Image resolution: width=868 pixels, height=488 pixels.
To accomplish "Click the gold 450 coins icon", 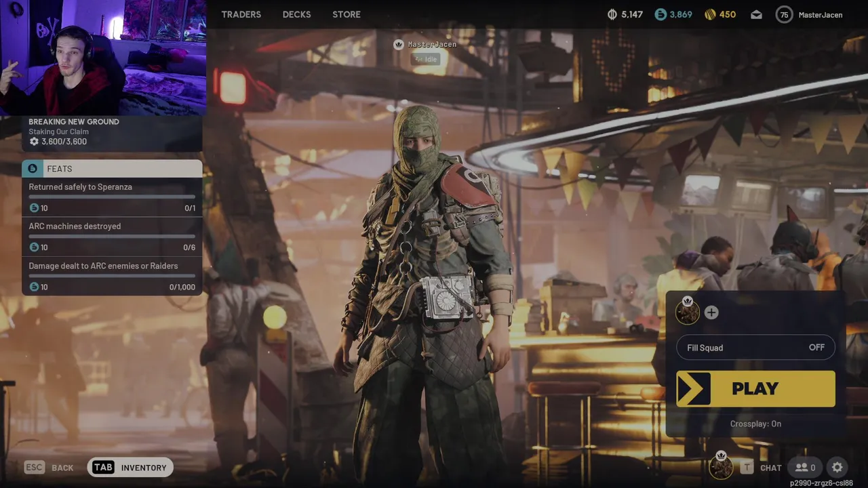I will (710, 14).
